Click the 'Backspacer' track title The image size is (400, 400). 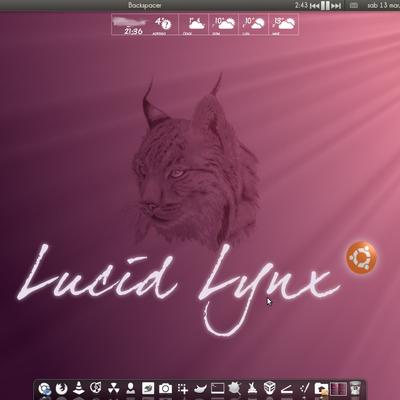click(x=145, y=5)
